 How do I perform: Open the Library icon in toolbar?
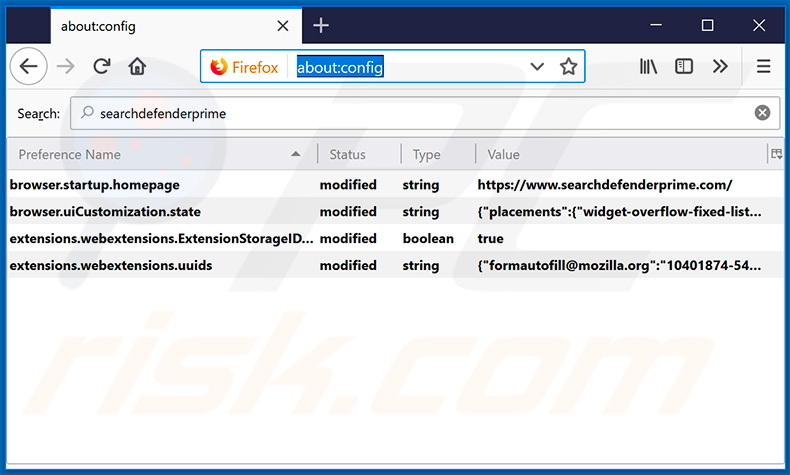648,67
